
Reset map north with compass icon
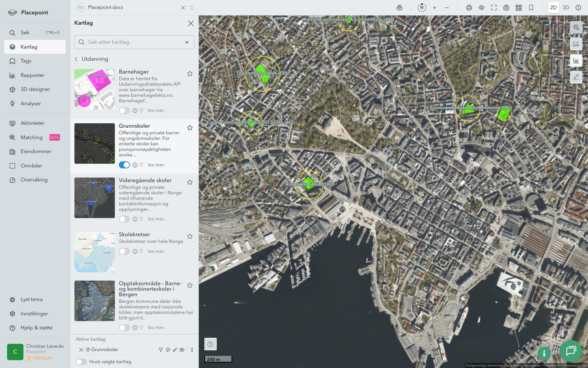coord(422,8)
